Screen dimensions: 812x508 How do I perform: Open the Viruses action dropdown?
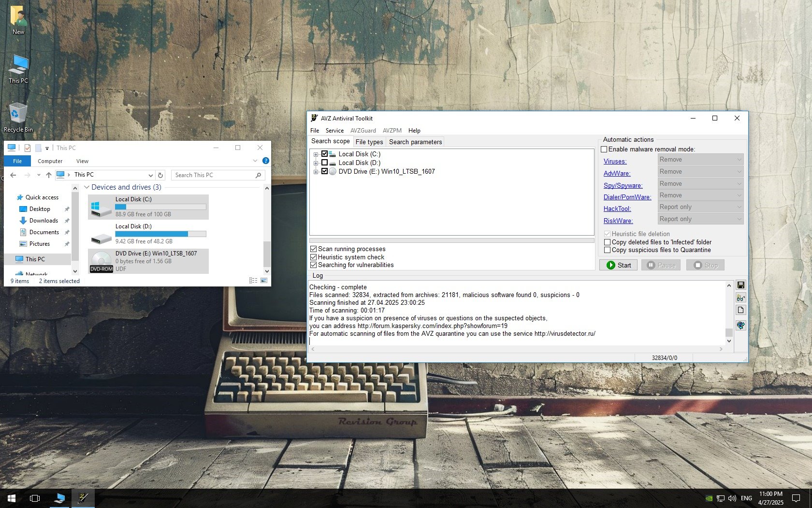point(700,160)
